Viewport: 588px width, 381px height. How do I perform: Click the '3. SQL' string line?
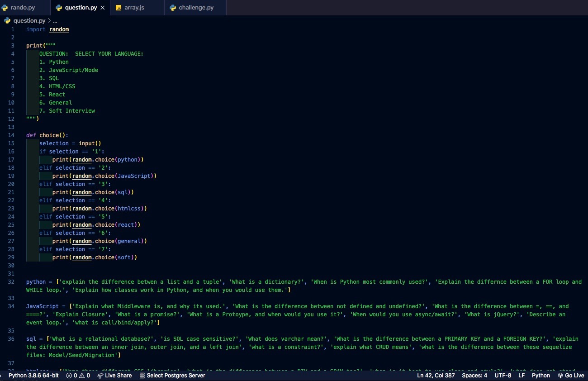(x=49, y=78)
